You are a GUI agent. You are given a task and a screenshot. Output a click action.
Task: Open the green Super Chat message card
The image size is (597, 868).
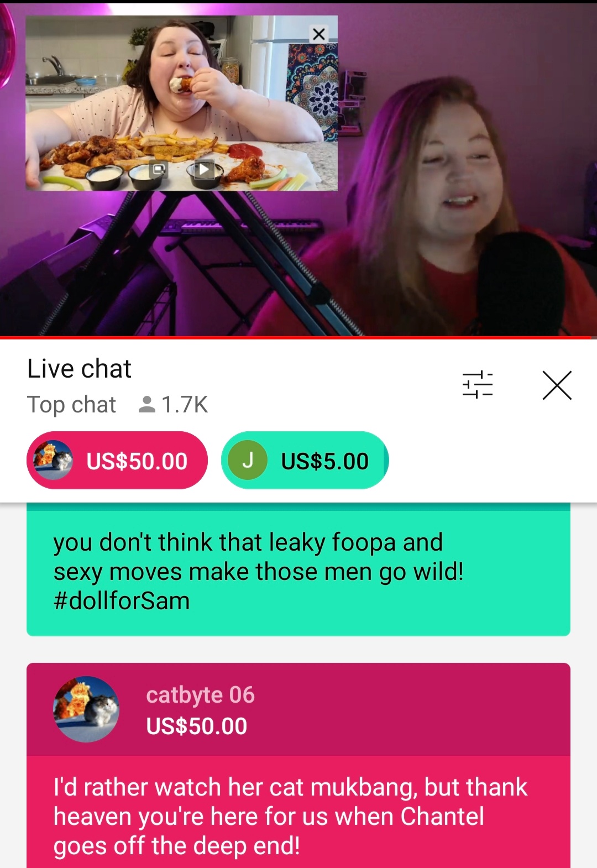click(x=298, y=569)
